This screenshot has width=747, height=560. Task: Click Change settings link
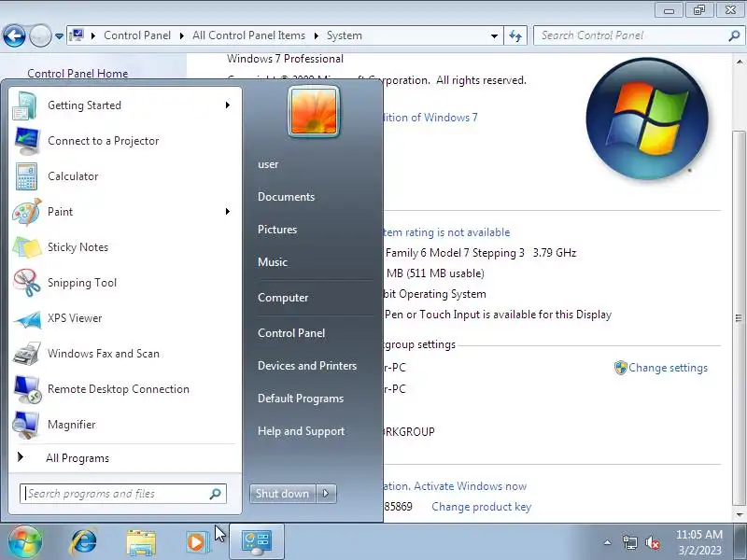[668, 368]
